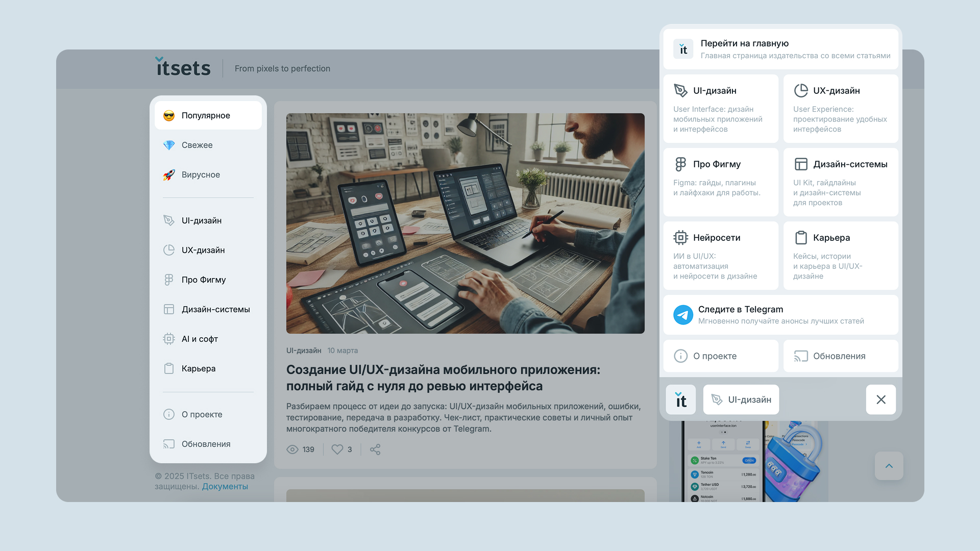Click the heart like icon under article
This screenshot has height=551, width=980.
tap(337, 449)
